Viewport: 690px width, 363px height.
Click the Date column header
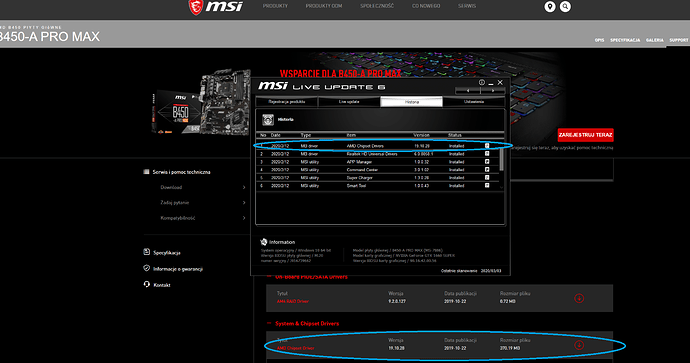[275, 135]
